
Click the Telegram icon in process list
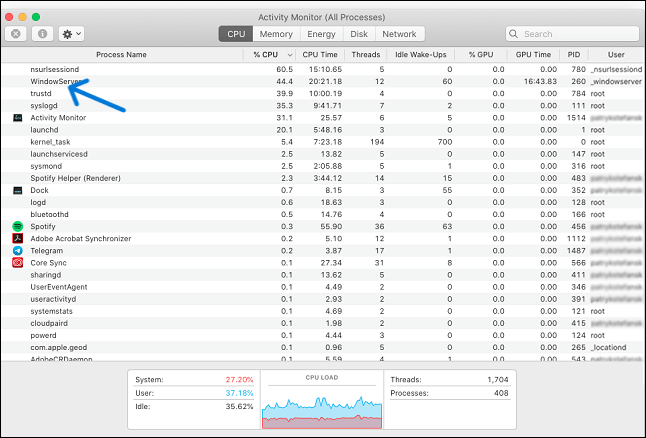point(18,251)
